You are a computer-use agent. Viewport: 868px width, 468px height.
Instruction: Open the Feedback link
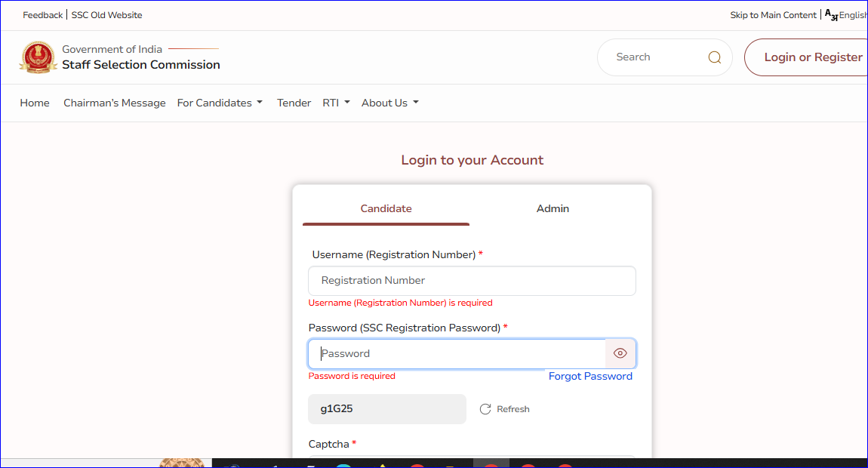click(43, 15)
